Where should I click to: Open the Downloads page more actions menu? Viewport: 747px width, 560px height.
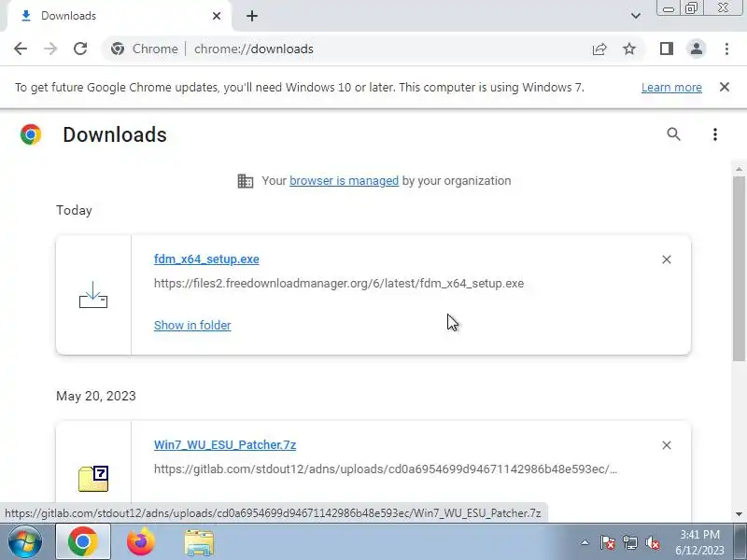click(x=714, y=134)
